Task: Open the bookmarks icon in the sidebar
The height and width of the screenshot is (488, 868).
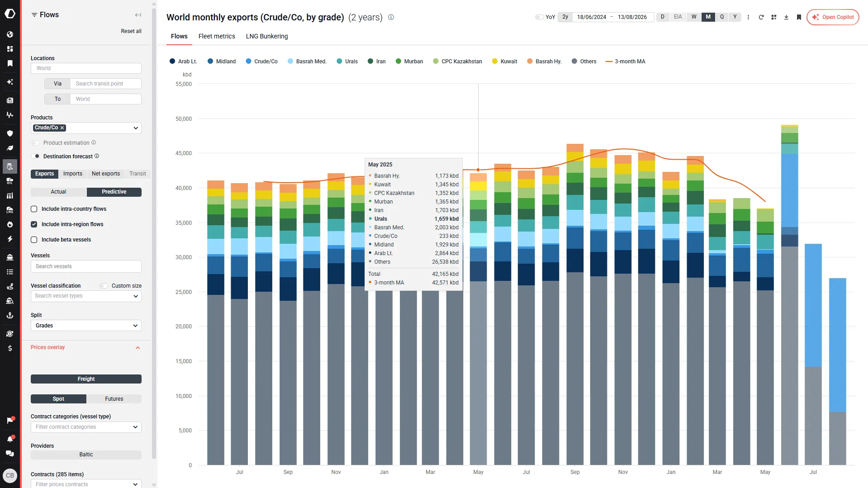Action: (x=10, y=63)
